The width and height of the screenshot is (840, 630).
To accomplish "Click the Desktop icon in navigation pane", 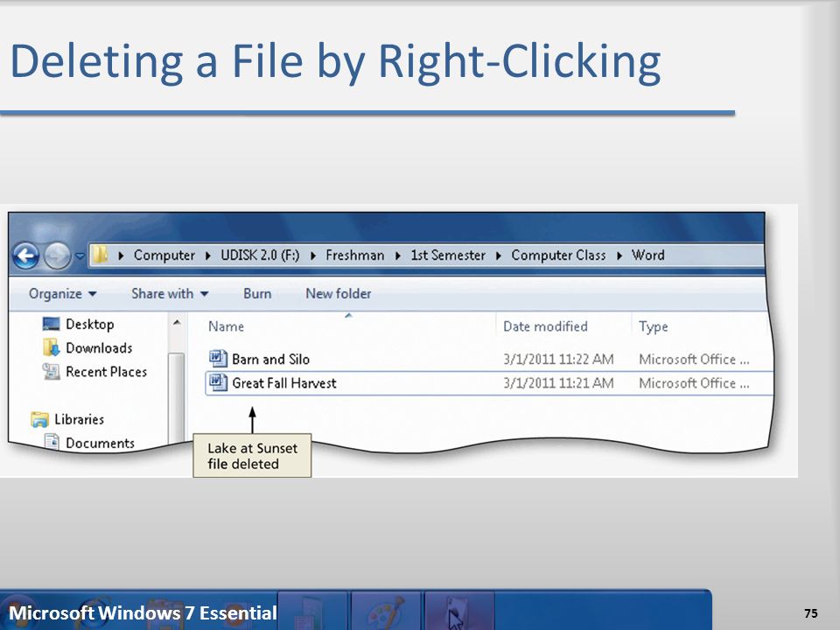I will pos(51,324).
